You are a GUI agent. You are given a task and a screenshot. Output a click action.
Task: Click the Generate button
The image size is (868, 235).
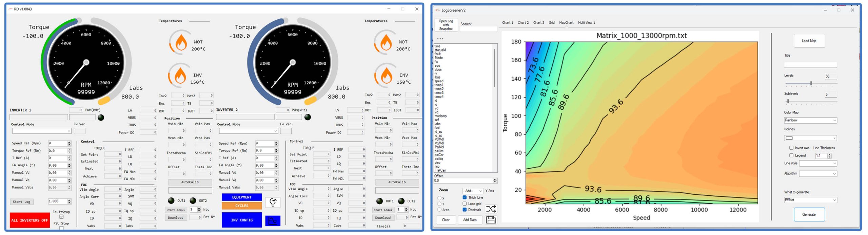tap(809, 215)
